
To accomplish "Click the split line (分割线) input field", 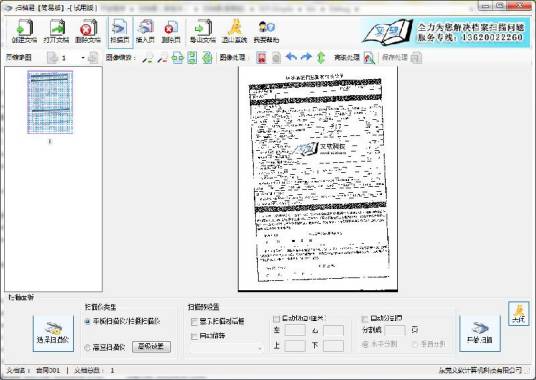I will (395, 330).
